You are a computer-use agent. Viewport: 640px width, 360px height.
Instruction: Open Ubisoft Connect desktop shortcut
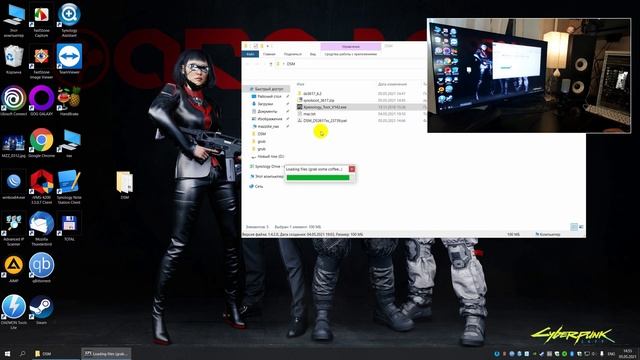tap(13, 101)
